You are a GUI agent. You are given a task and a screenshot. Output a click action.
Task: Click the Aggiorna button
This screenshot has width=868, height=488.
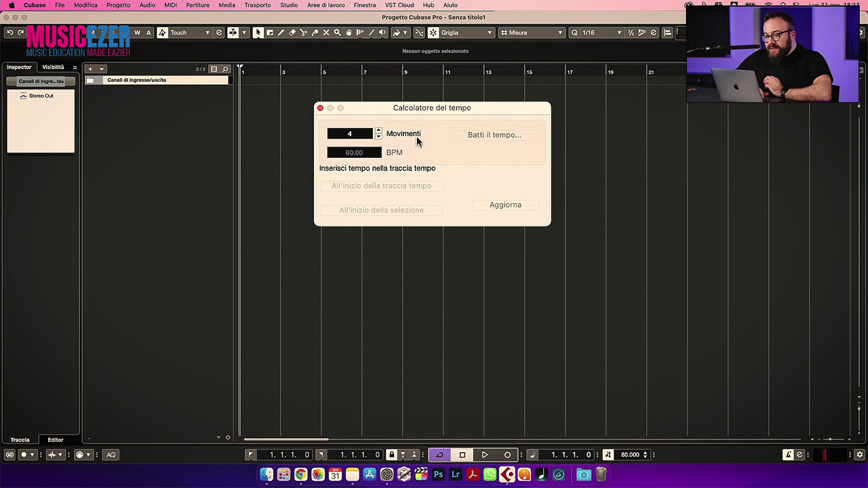pyautogui.click(x=505, y=205)
